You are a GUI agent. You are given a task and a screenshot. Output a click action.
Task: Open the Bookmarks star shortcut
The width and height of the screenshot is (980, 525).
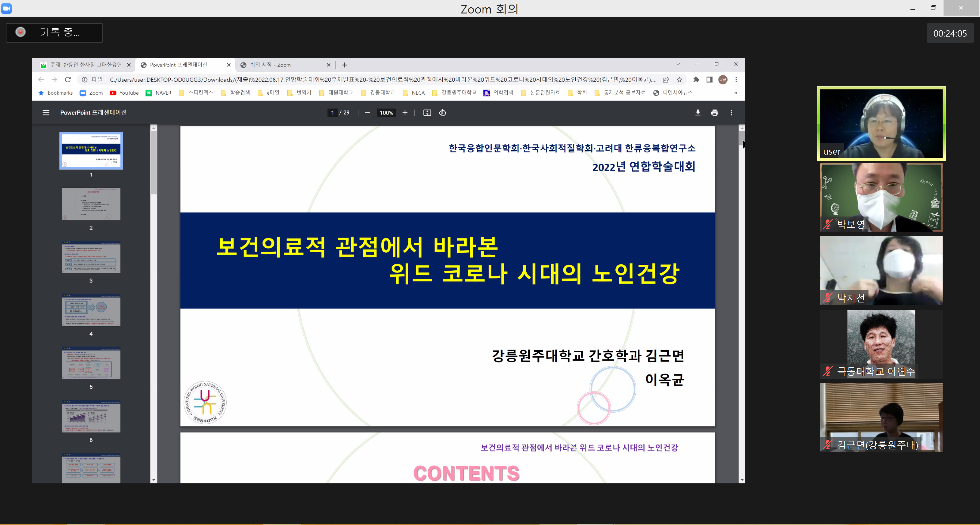[55, 93]
